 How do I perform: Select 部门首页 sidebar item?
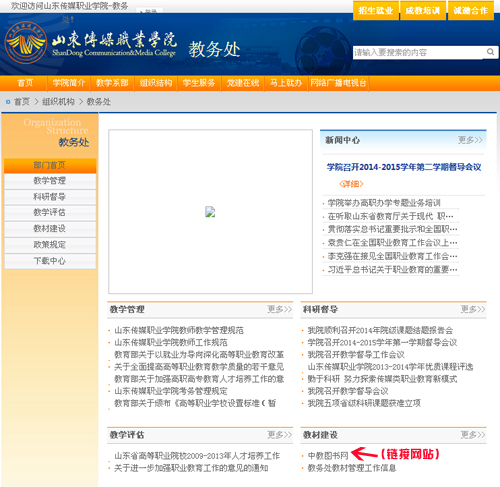[x=50, y=165]
